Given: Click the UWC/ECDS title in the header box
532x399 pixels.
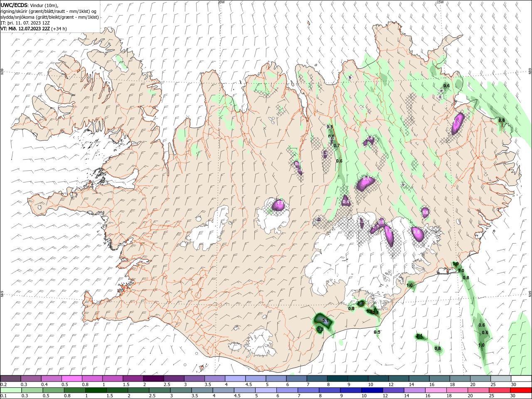Looking at the screenshot, I should 15,5.
